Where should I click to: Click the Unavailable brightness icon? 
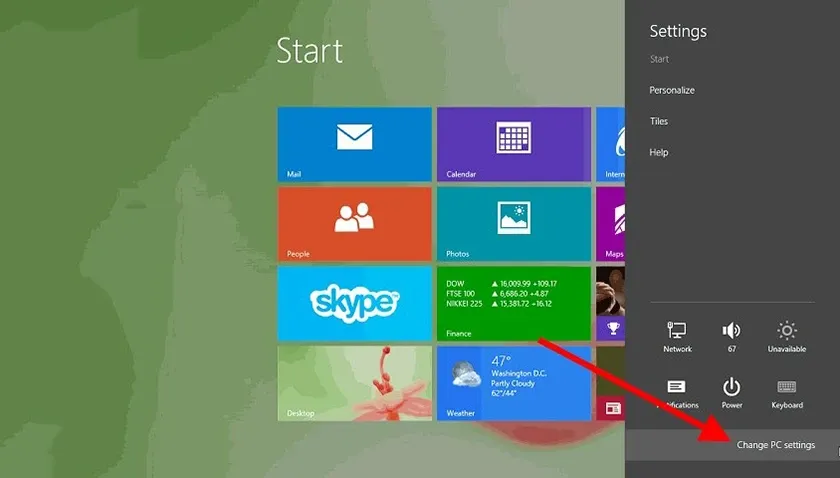786,337
